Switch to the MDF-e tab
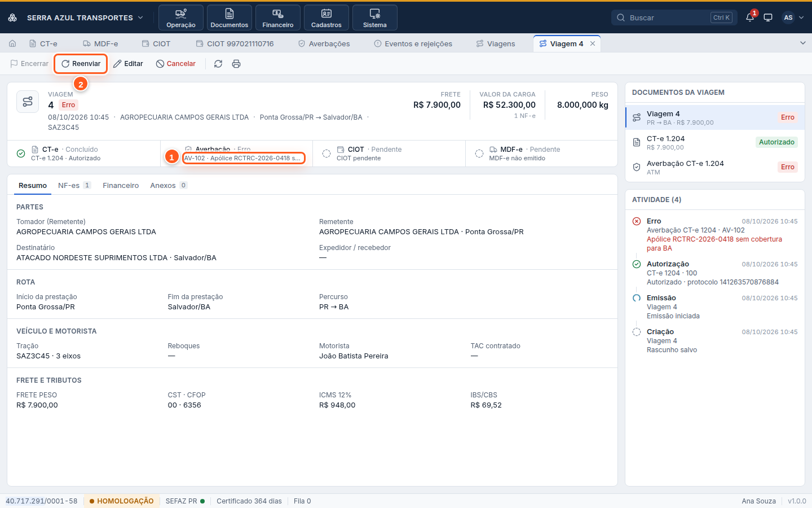This screenshot has width=812, height=508. (x=100, y=43)
